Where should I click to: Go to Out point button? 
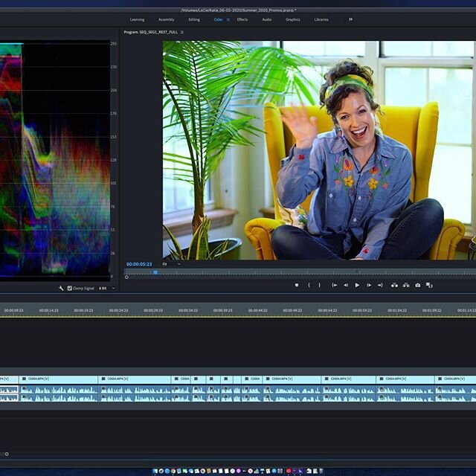tap(380, 285)
